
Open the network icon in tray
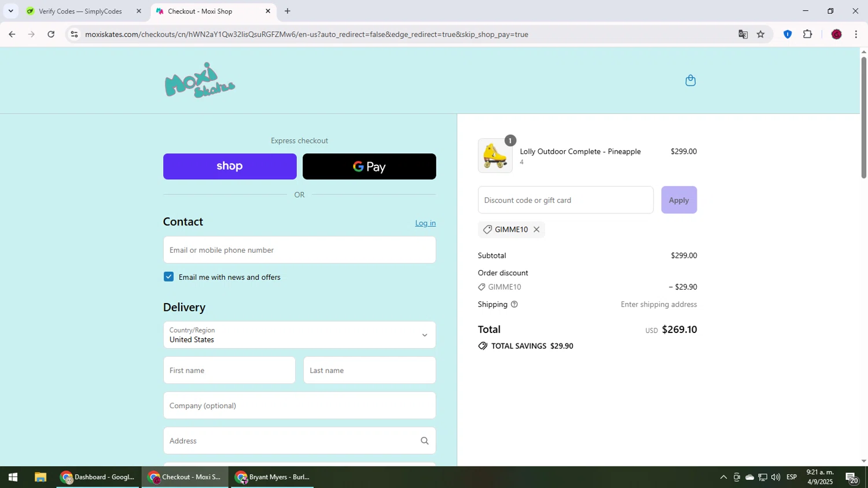763,477
